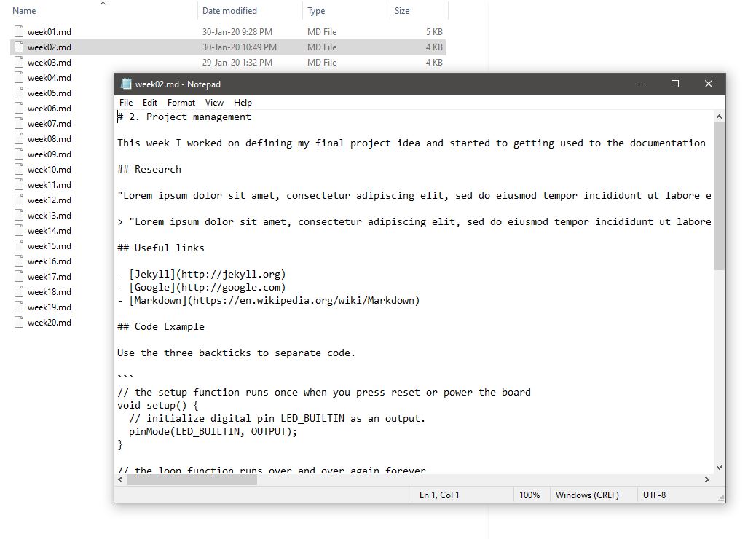This screenshot has height=539, width=756.
Task: Click '# 2. Project management' heading line
Action: (184, 117)
